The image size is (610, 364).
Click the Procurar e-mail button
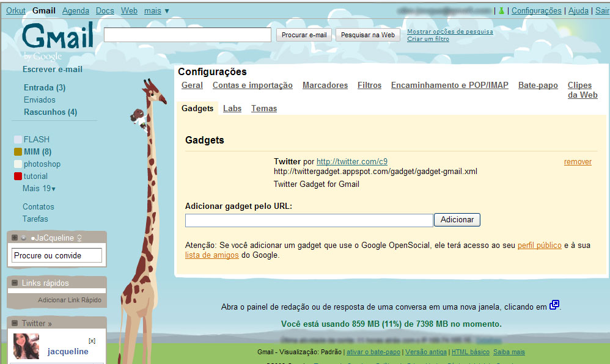(x=304, y=35)
